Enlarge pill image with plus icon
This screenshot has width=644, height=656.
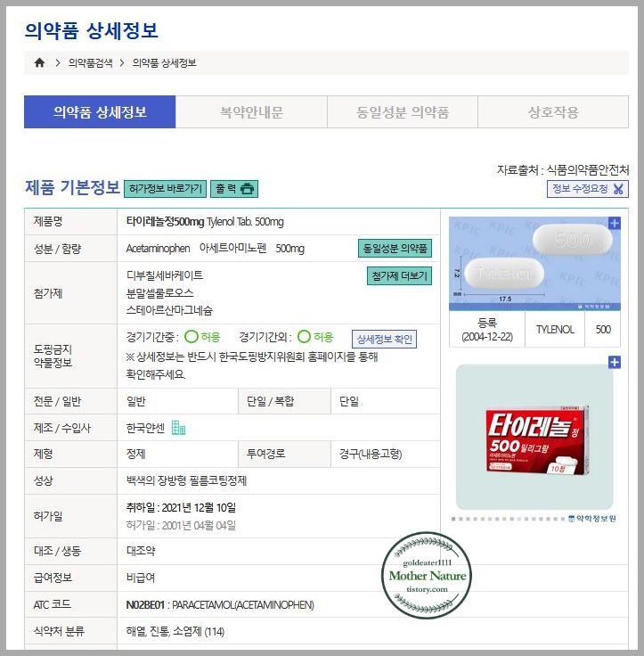tap(614, 224)
